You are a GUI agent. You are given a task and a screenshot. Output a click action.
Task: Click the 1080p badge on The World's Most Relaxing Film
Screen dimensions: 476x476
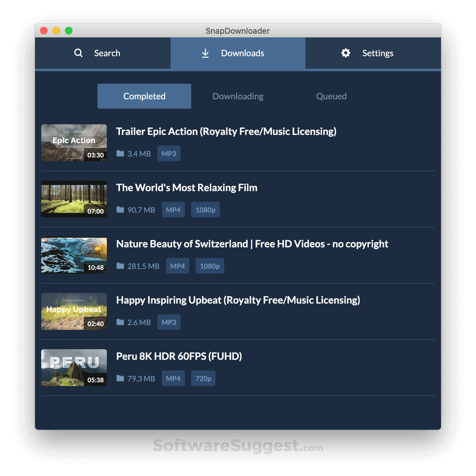pyautogui.click(x=205, y=210)
